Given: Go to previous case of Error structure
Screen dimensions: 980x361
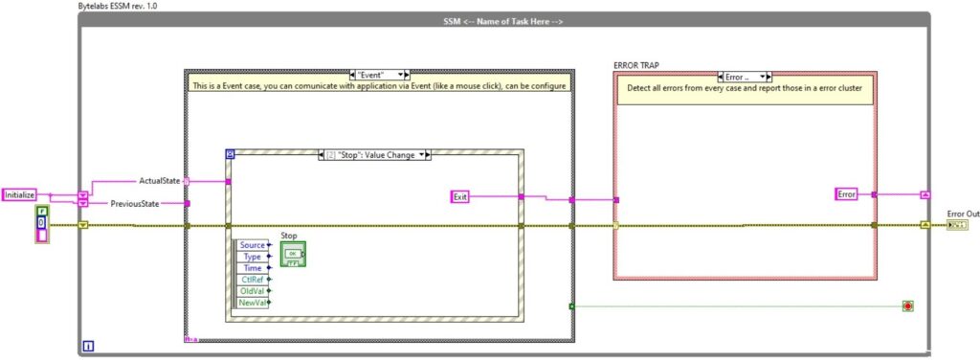Looking at the screenshot, I should (722, 77).
